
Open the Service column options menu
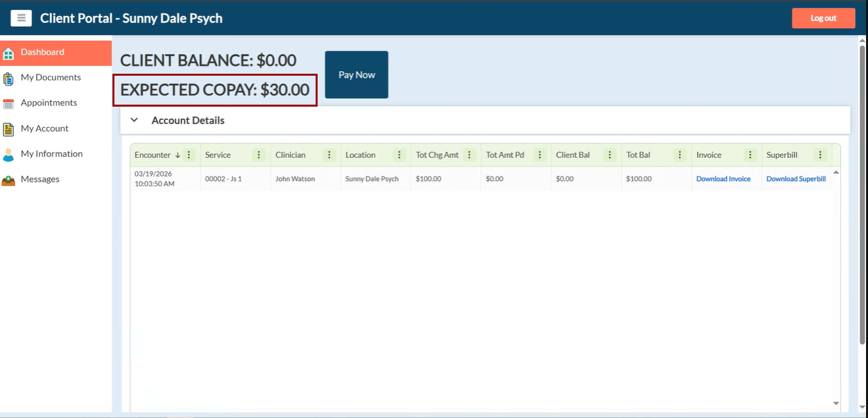[x=259, y=155]
